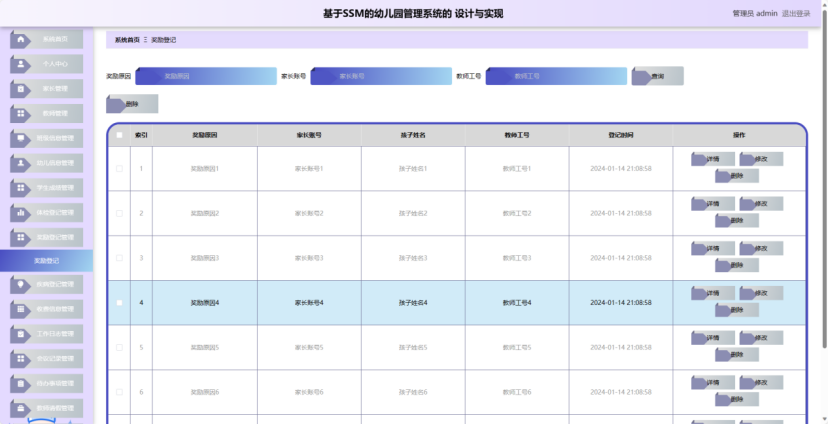
Task: Collapse the 奖励登记管理 sidebar menu
Action: pos(46,238)
